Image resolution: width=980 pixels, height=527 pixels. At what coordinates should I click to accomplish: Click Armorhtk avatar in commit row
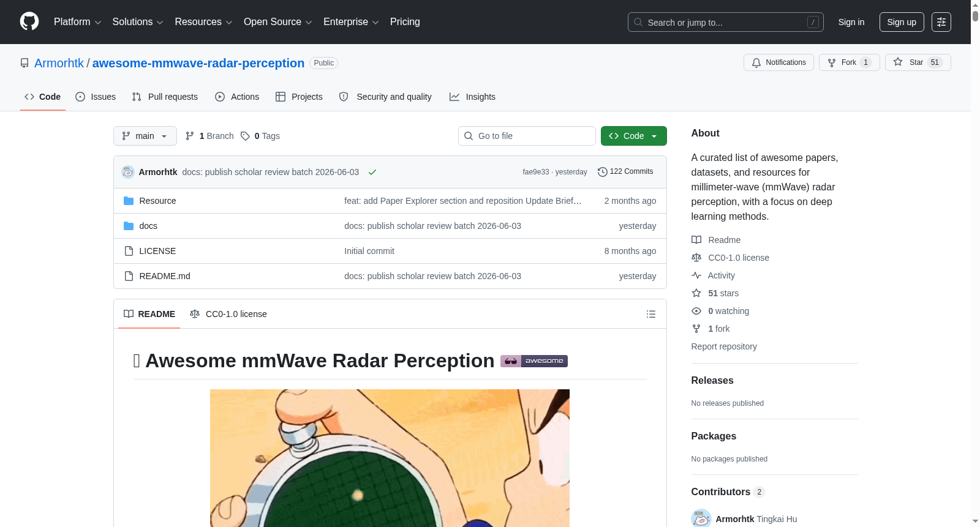[x=128, y=172]
